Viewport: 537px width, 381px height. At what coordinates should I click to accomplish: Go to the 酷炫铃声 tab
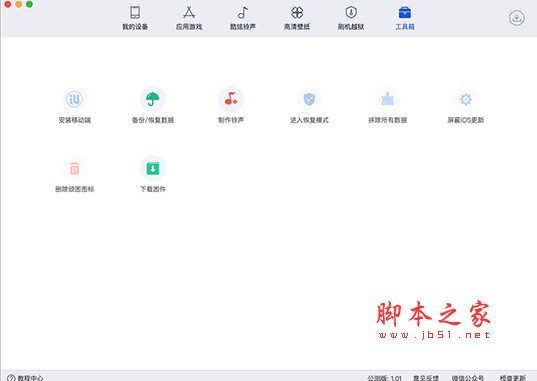click(x=243, y=18)
